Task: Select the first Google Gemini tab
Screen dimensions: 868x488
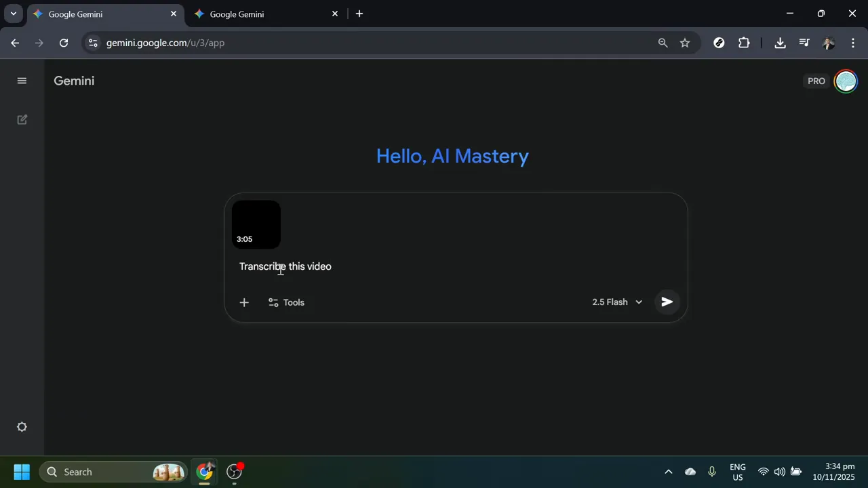Action: (105, 14)
